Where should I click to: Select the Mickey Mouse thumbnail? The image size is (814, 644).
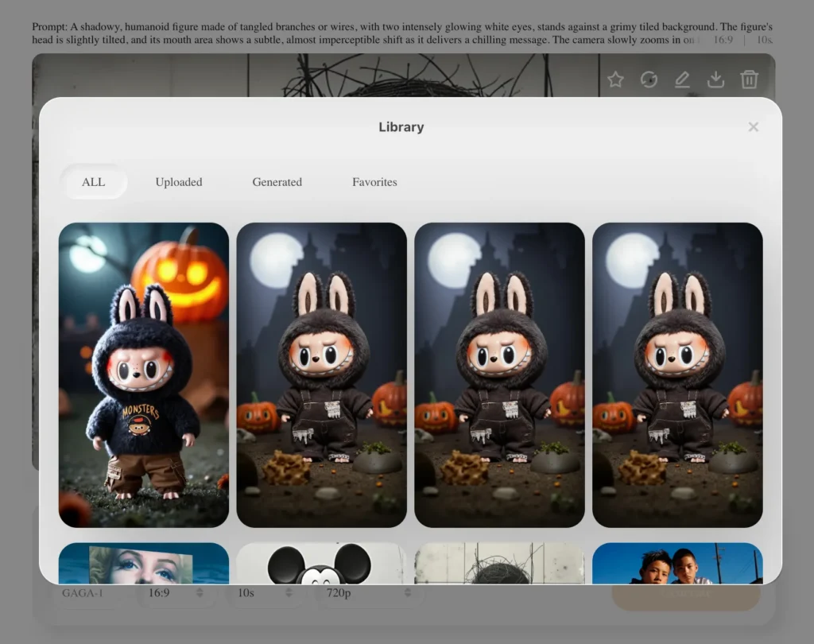tap(321, 564)
